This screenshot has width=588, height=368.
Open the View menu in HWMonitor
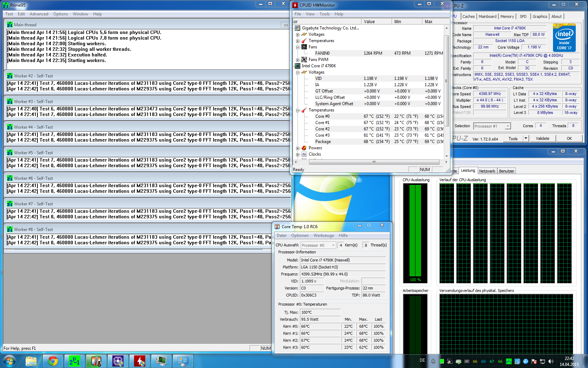click(x=310, y=14)
